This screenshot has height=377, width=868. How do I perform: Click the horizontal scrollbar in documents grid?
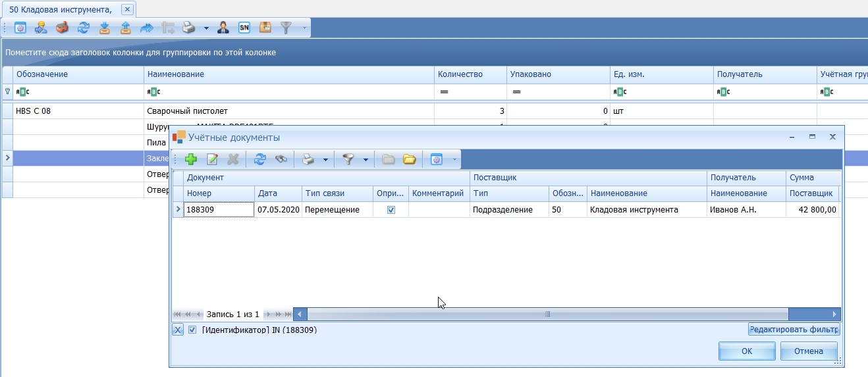(x=547, y=314)
